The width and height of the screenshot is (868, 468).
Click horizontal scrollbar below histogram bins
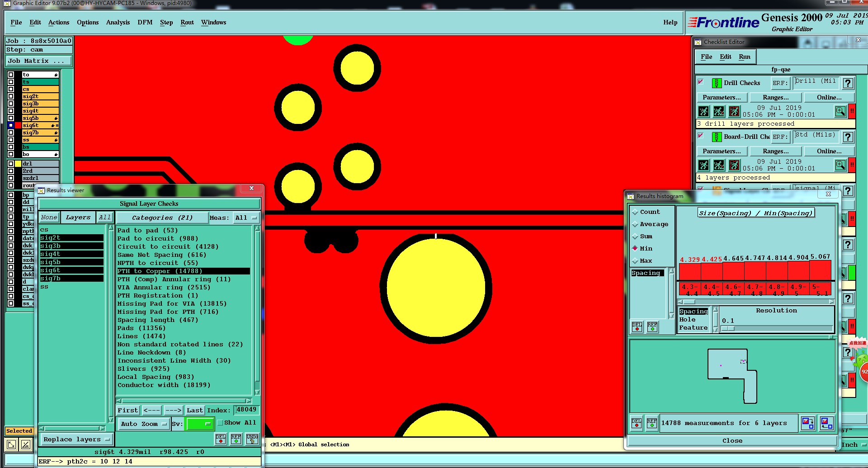coord(756,302)
